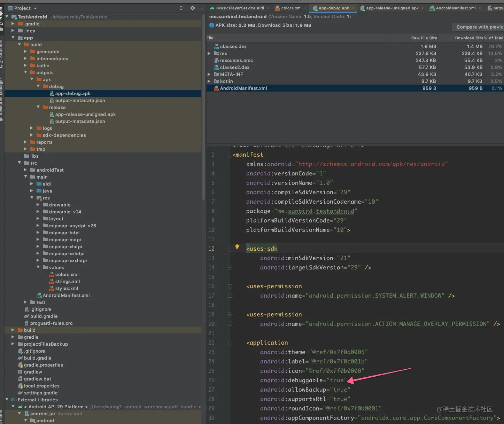Select Android API 29 Platform node
The width and height of the screenshot is (504, 424).
point(56,407)
